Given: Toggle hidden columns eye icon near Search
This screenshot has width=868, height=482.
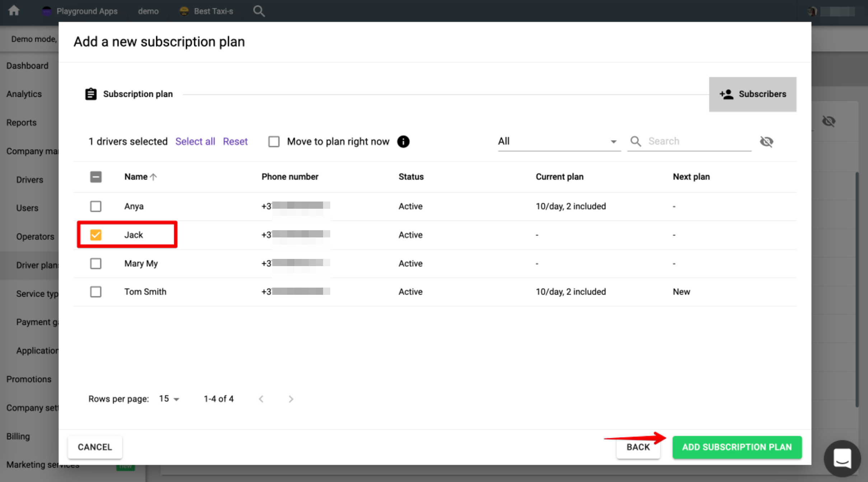Looking at the screenshot, I should coord(766,142).
